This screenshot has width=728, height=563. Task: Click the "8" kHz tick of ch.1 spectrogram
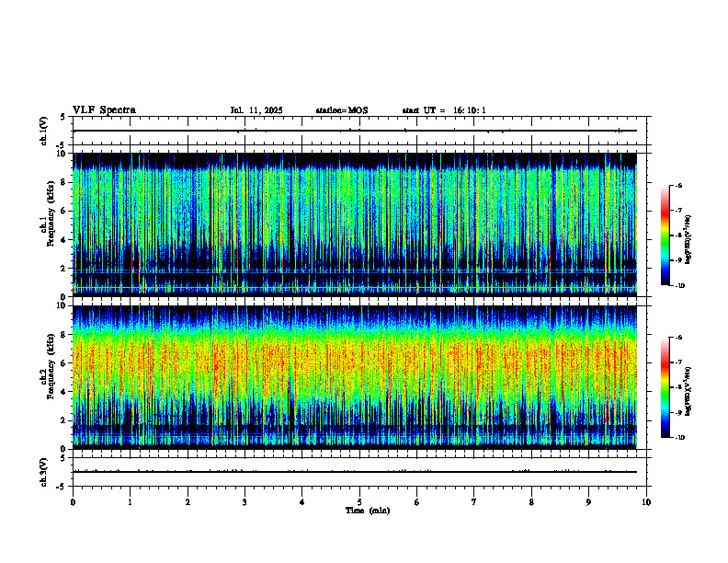[64, 182]
